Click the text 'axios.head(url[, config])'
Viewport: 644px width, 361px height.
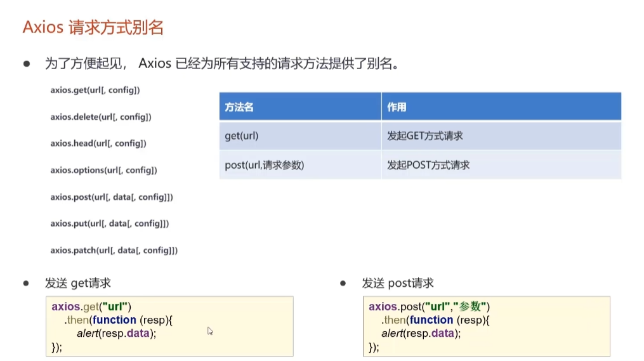point(98,143)
